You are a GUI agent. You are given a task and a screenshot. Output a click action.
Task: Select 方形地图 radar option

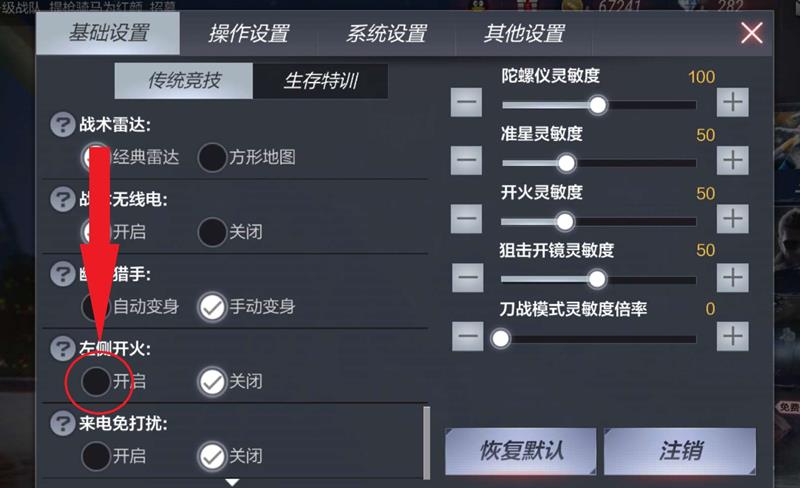pos(212,157)
